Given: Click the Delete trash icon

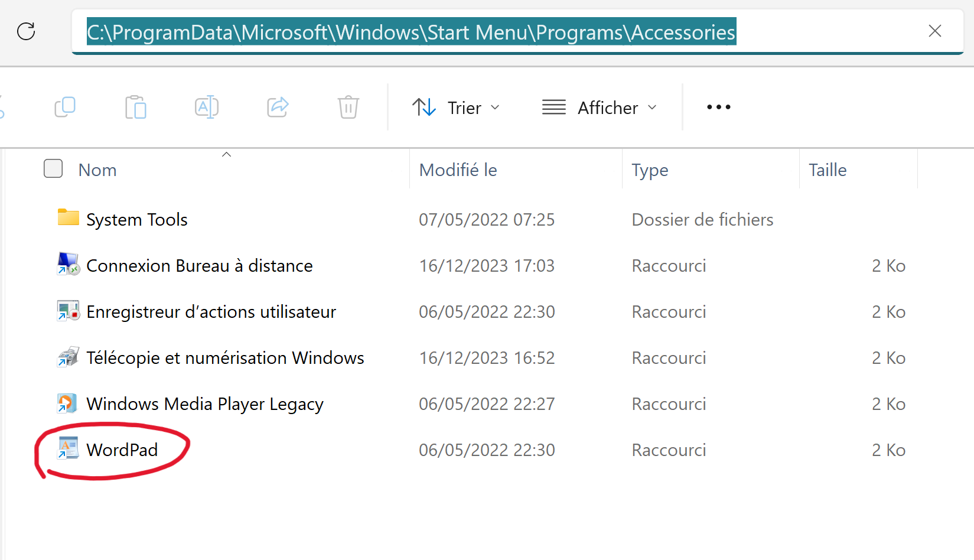Looking at the screenshot, I should 348,107.
